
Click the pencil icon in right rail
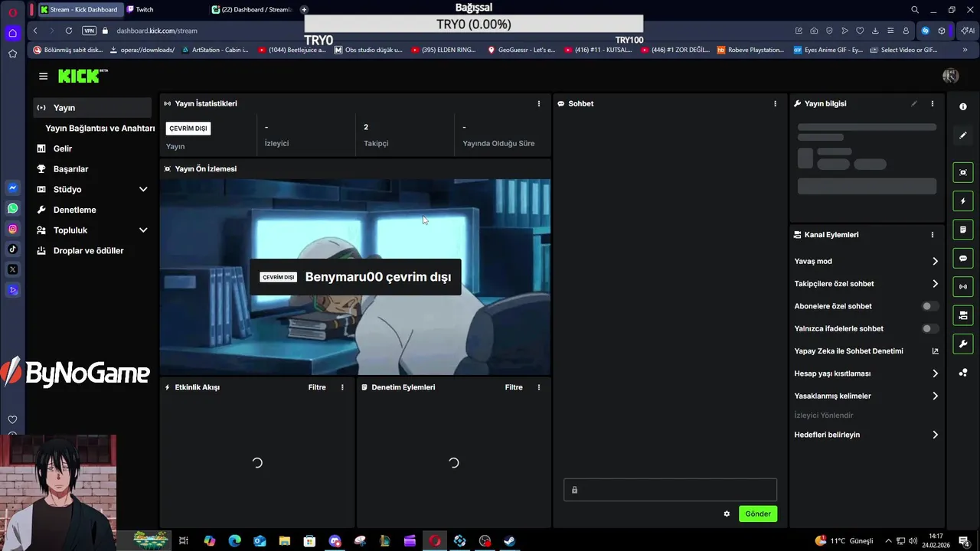click(963, 135)
